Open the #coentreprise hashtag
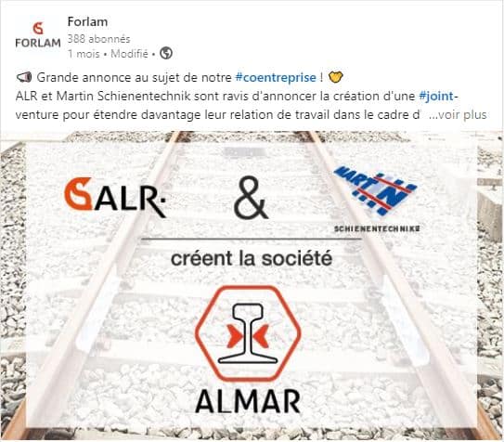The height and width of the screenshot is (442, 504). pos(276,77)
